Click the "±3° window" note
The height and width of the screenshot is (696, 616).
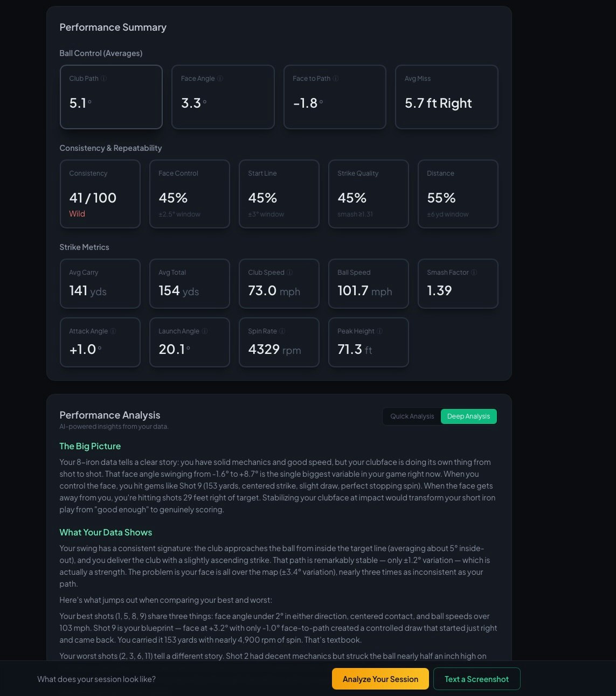266,214
